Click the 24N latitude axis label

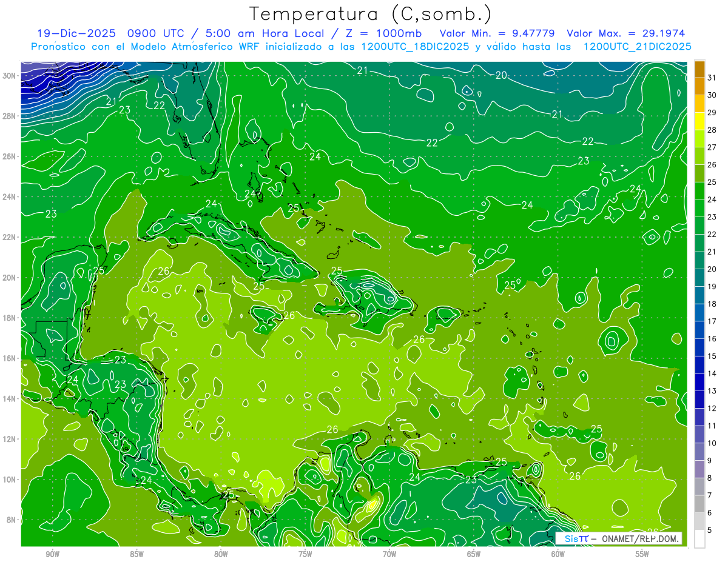click(10, 196)
